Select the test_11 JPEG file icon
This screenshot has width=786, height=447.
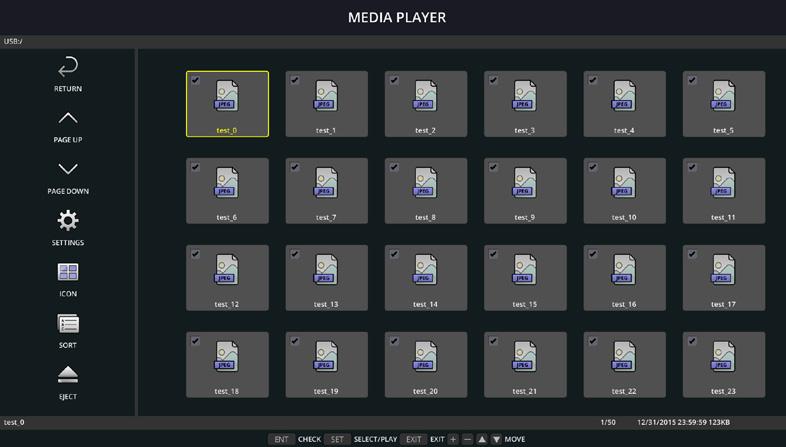(723, 183)
